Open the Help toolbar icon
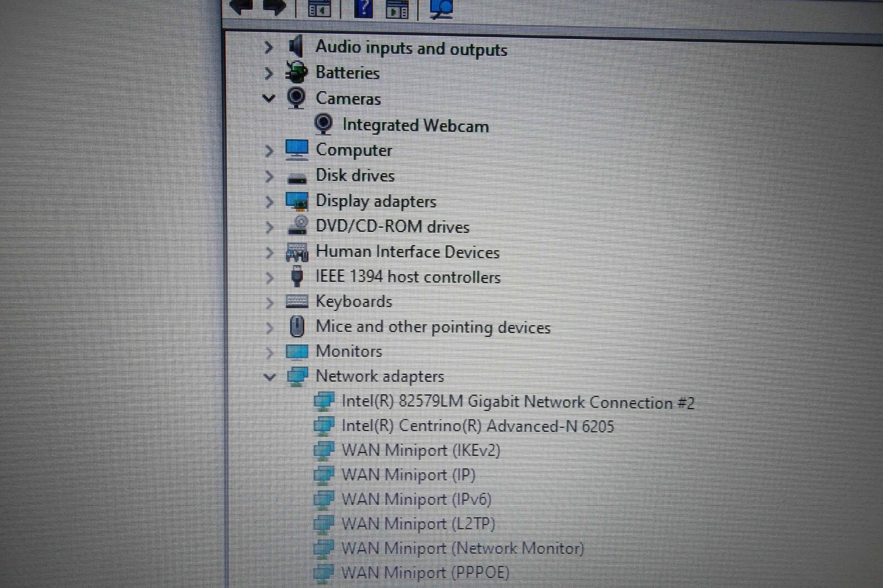The width and height of the screenshot is (883, 588). click(363, 8)
